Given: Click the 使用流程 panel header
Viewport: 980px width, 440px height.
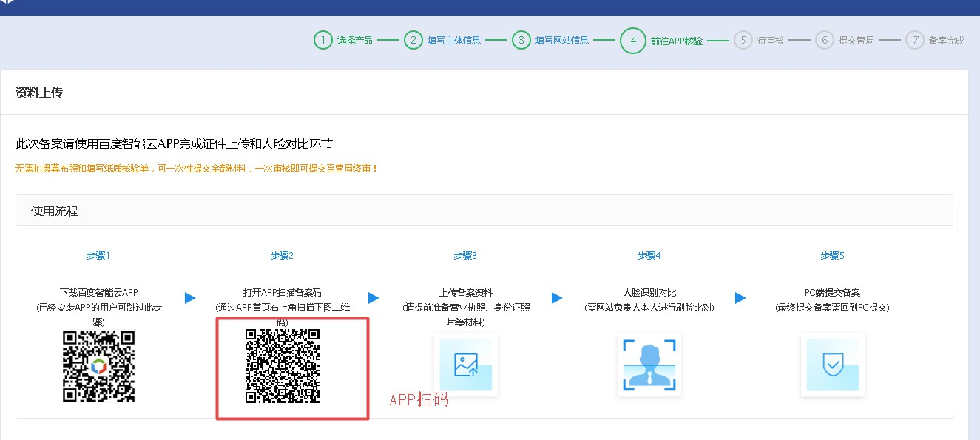Looking at the screenshot, I should pyautogui.click(x=484, y=211).
